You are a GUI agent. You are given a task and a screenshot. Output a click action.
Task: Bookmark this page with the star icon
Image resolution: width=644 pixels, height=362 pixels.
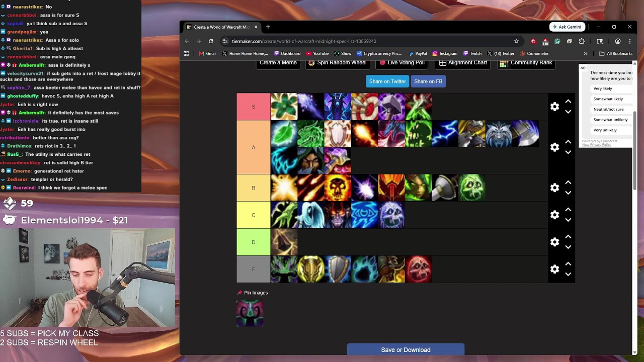[516, 41]
